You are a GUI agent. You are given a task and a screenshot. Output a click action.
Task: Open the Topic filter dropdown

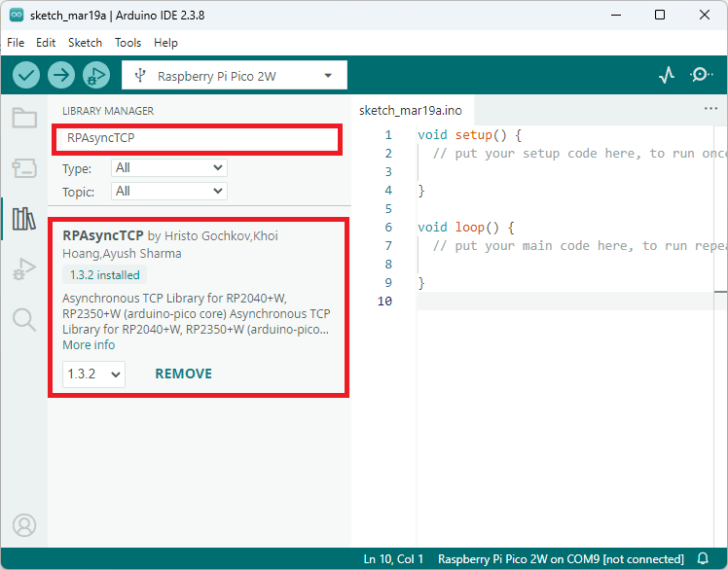169,191
